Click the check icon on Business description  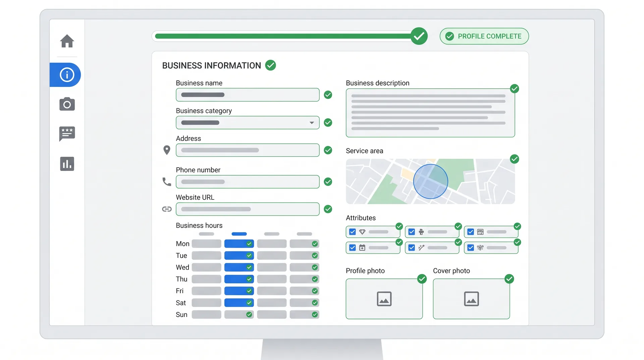coord(515,89)
